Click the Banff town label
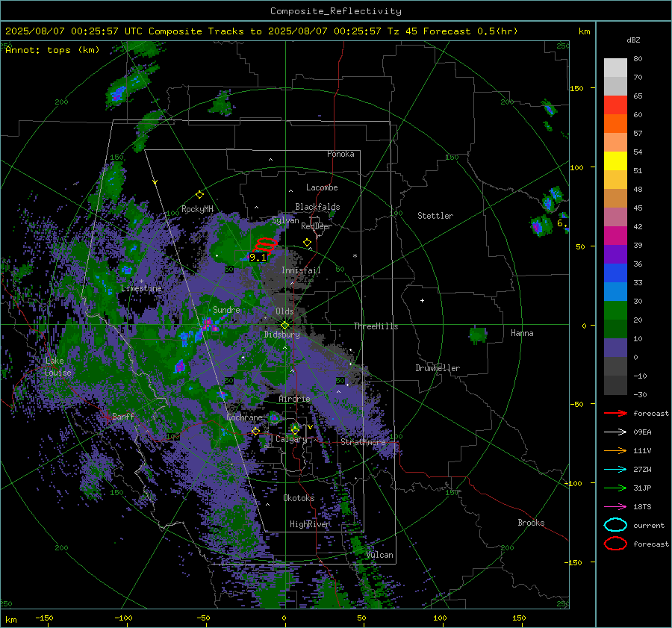 coord(123,417)
